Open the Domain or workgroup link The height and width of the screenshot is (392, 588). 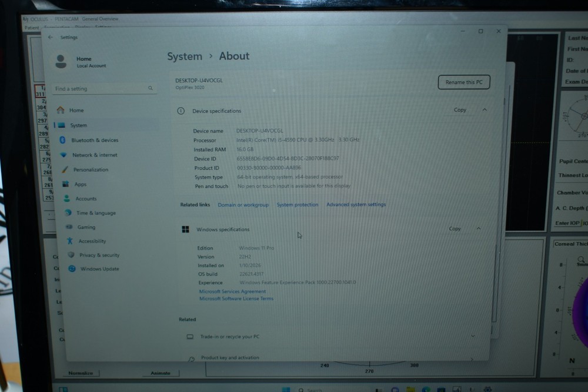tap(243, 205)
